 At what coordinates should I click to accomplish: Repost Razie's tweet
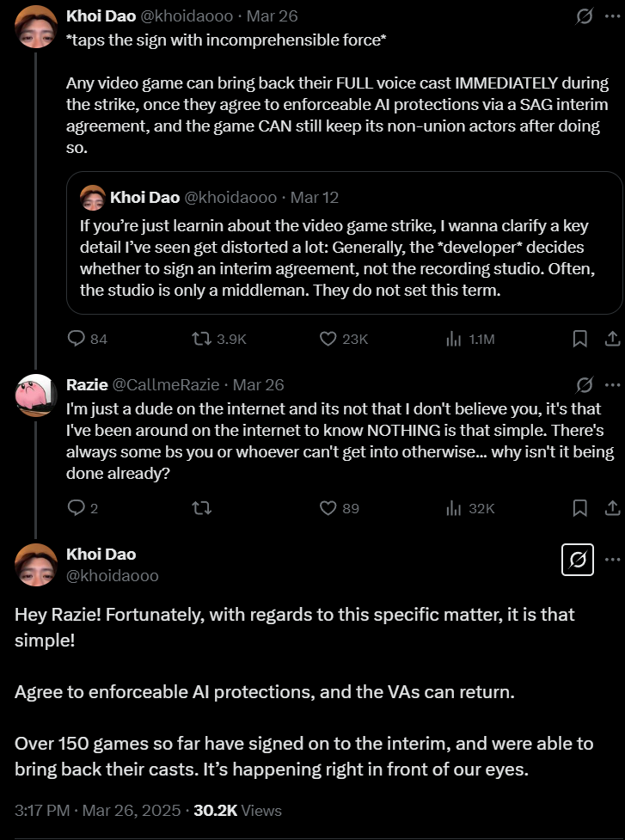pos(202,508)
